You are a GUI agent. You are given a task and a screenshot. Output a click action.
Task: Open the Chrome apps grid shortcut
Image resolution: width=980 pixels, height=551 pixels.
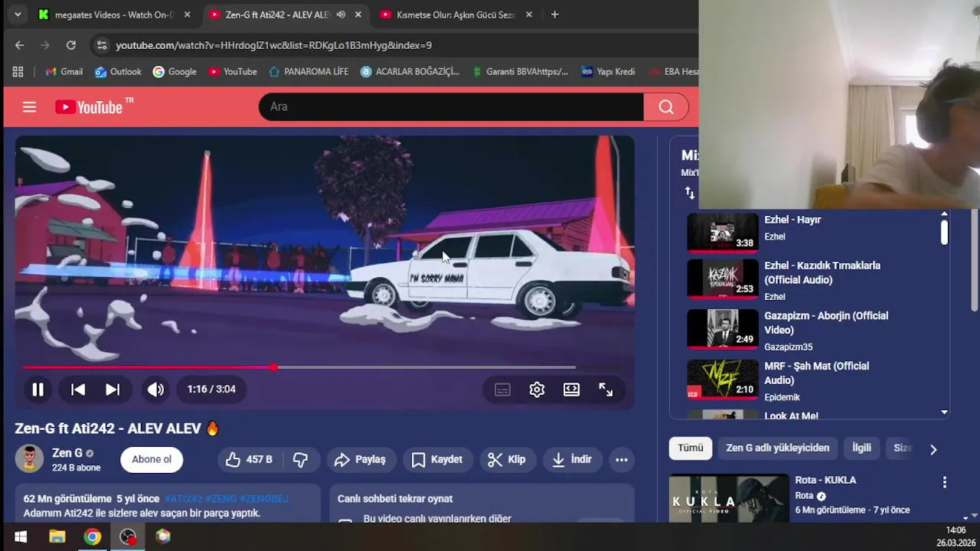point(18,72)
